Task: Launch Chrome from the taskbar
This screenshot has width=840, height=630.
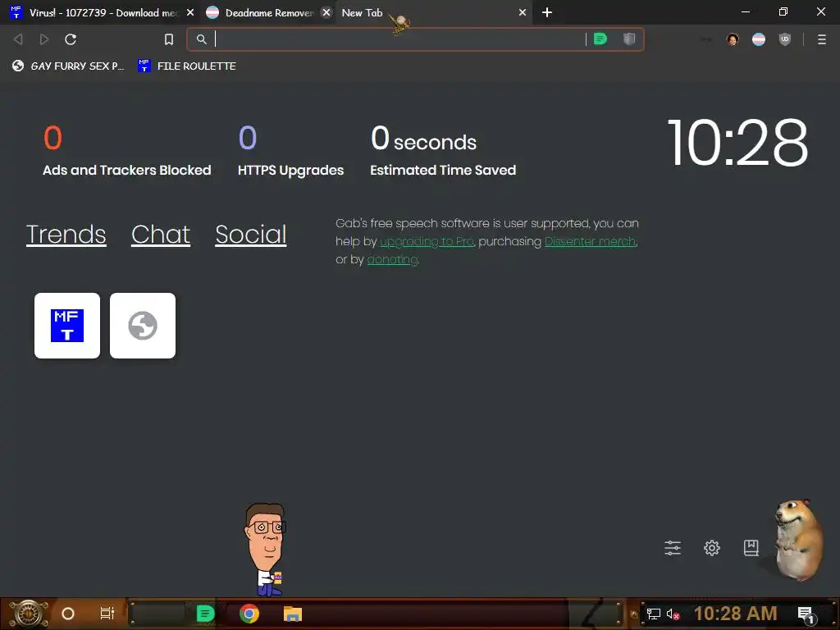Action: (x=249, y=614)
